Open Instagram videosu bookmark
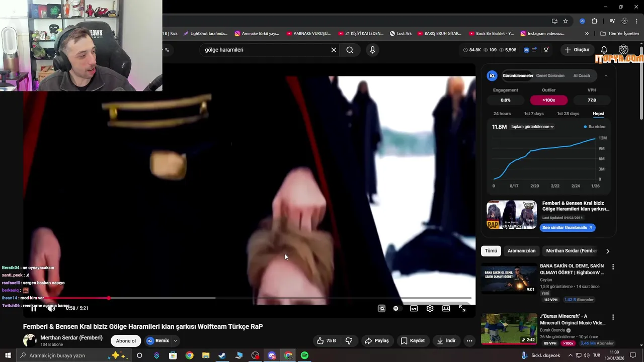 (542, 34)
